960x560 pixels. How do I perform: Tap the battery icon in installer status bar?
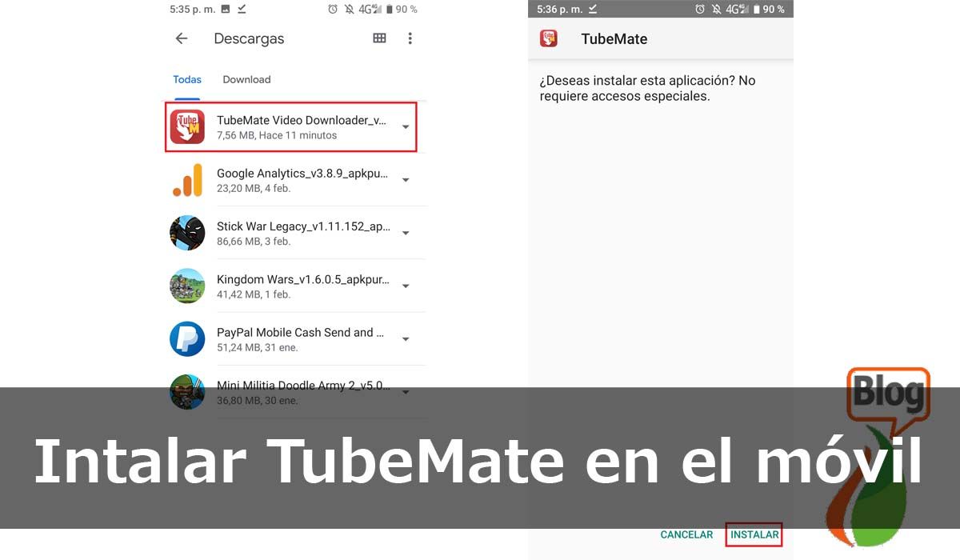[755, 10]
